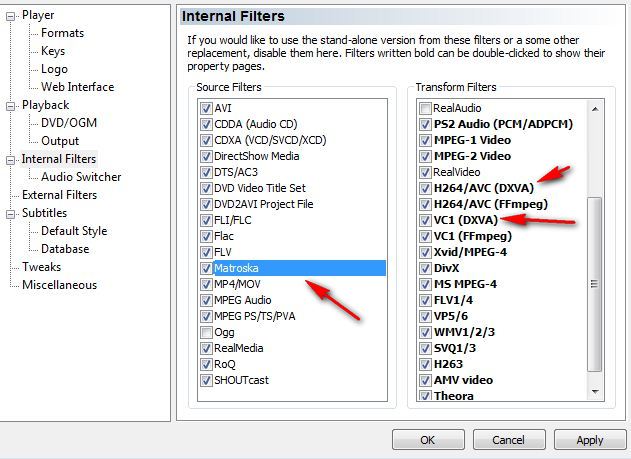Enable the Ogg source filter
The image size is (631, 459).
pyautogui.click(x=206, y=332)
